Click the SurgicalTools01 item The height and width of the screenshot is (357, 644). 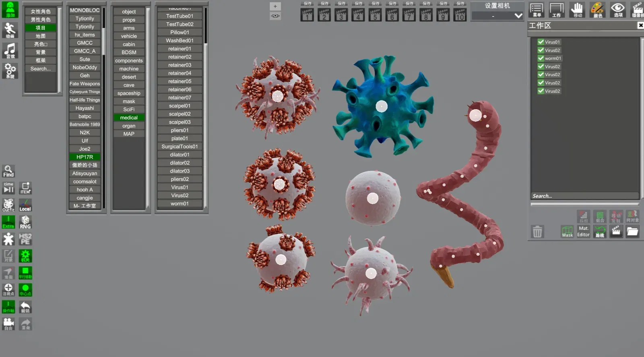[x=180, y=147]
